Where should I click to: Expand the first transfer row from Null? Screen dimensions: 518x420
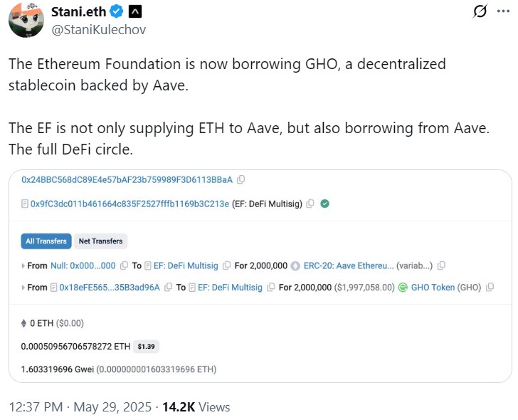(x=23, y=266)
